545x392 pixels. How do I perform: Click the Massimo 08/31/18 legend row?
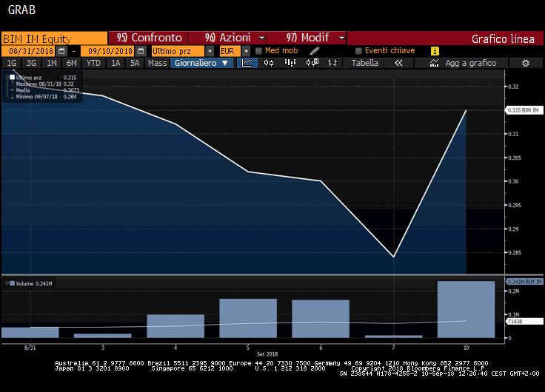point(44,84)
